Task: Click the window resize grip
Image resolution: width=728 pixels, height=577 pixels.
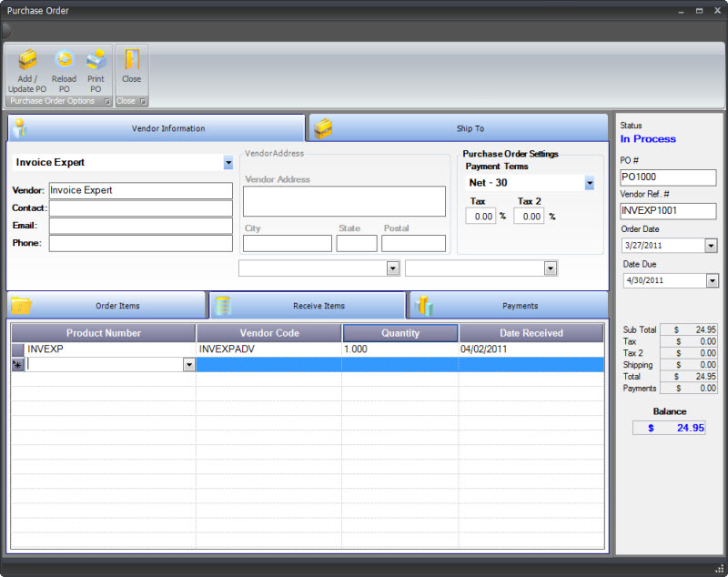Action: tap(720, 569)
